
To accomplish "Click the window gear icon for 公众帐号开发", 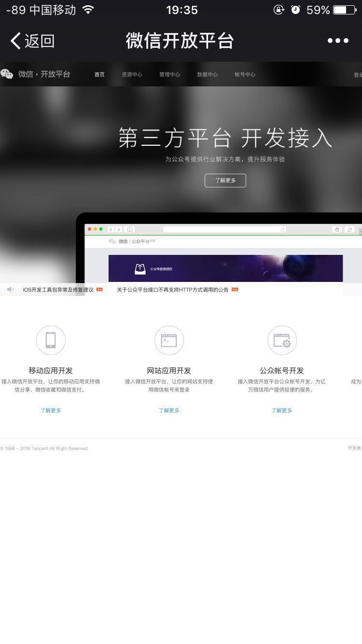I will pyautogui.click(x=282, y=340).
